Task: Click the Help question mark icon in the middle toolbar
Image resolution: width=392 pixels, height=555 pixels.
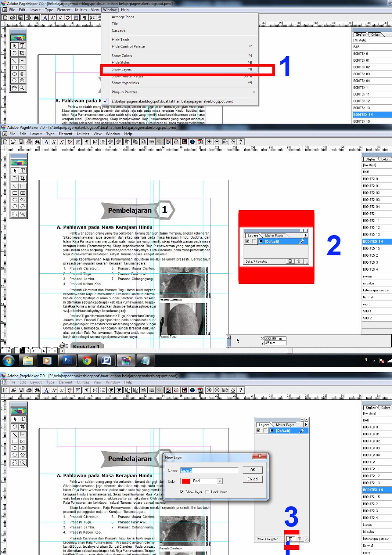Action: click(x=241, y=142)
